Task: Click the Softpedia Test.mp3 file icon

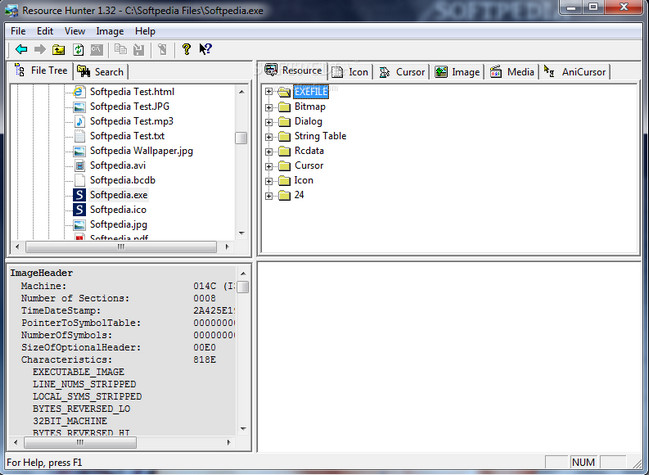Action: 79,121
